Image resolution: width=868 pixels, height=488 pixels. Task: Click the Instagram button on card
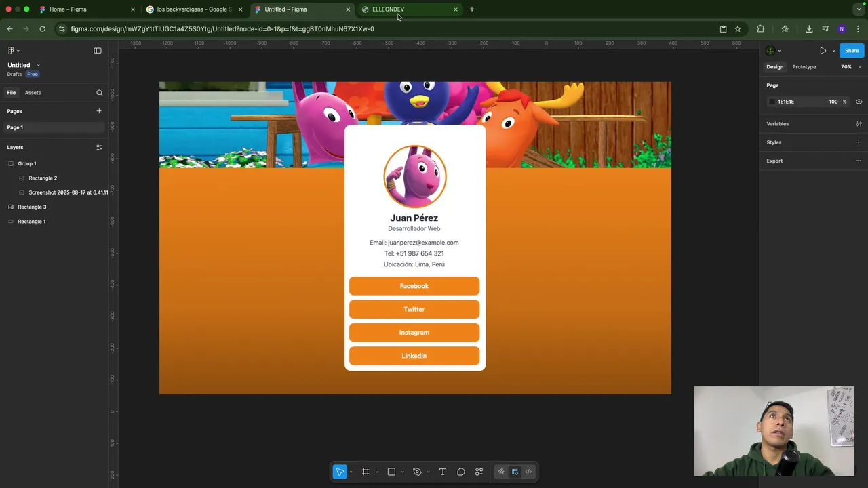[414, 333]
